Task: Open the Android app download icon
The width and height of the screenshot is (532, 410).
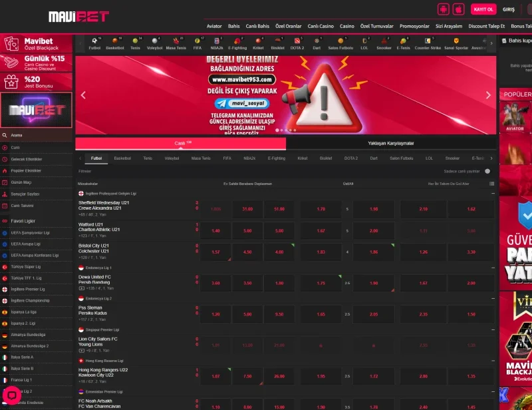Action: click(x=443, y=9)
